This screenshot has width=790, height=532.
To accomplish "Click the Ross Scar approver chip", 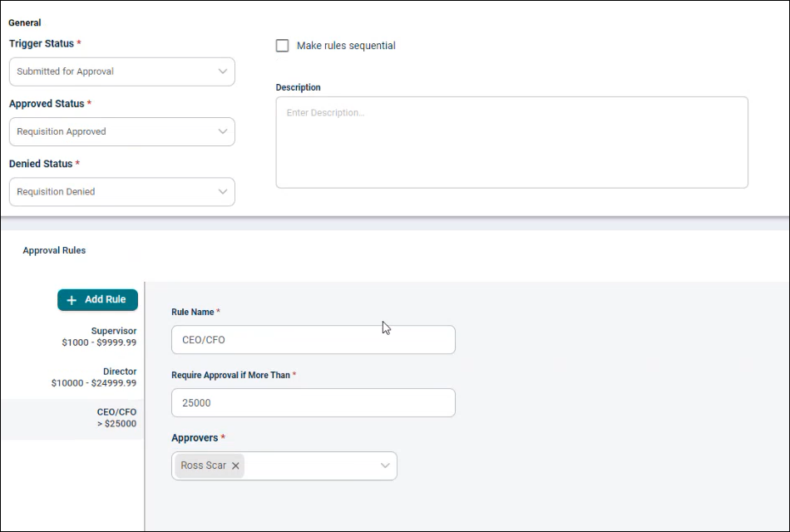I will coord(200,465).
